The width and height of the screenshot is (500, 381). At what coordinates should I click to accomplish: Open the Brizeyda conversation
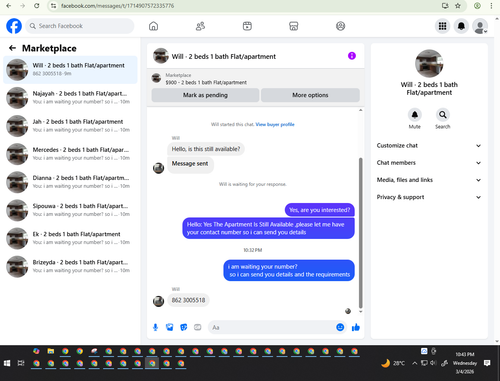pyautogui.click(x=70, y=266)
